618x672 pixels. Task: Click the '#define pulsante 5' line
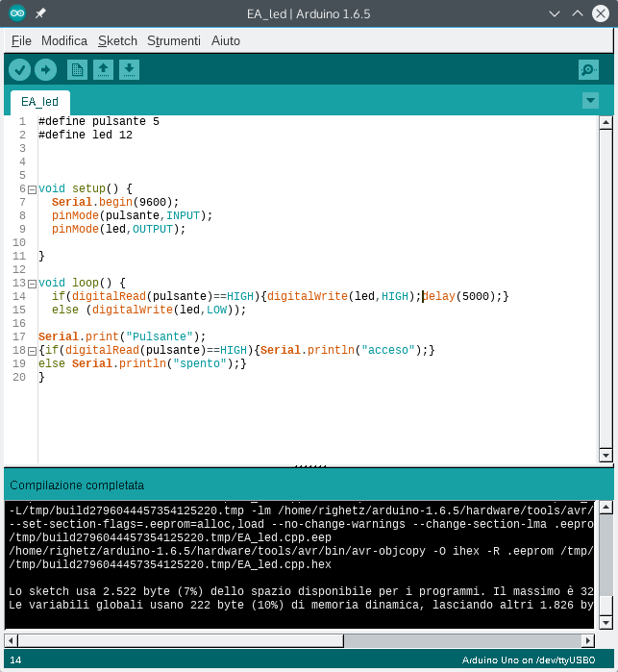(x=99, y=122)
